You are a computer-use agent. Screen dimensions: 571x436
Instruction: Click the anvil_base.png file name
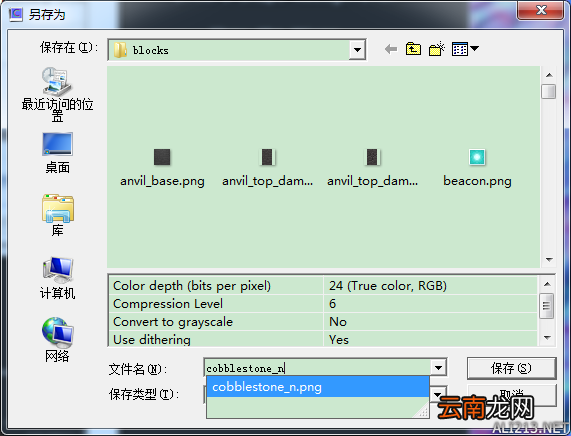162,181
